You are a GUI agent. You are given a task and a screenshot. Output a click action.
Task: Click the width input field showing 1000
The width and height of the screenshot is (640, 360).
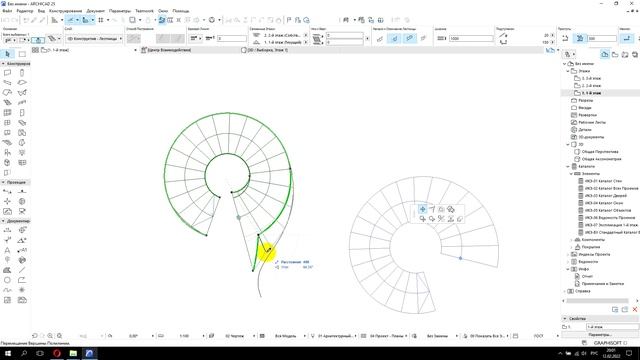(471, 38)
